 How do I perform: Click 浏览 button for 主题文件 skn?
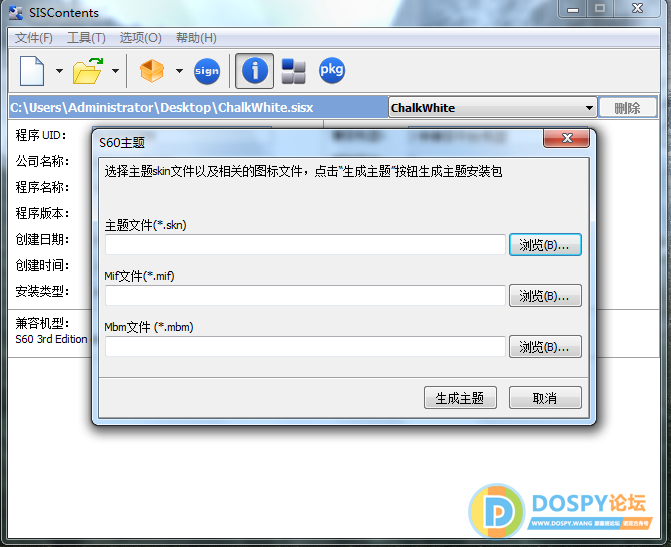coord(545,245)
